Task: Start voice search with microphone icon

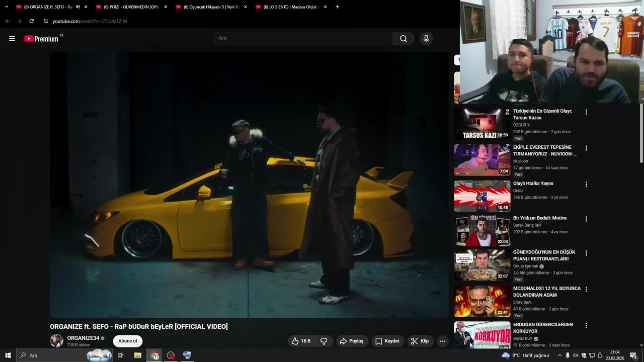Action: (426, 39)
